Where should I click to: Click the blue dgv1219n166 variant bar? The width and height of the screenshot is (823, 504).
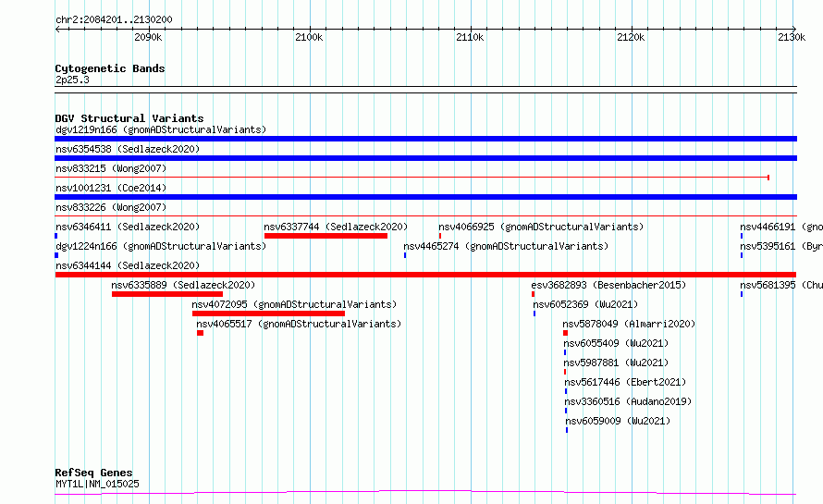pos(425,139)
